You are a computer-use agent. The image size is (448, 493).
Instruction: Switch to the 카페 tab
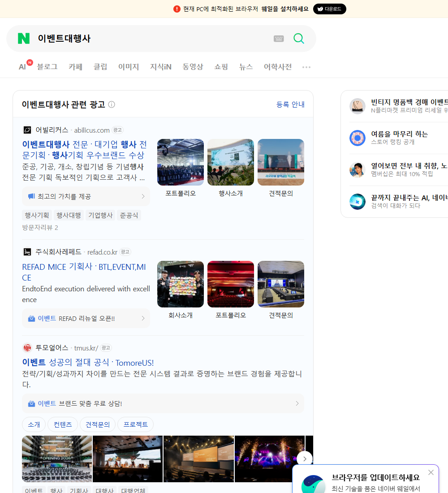pyautogui.click(x=75, y=67)
